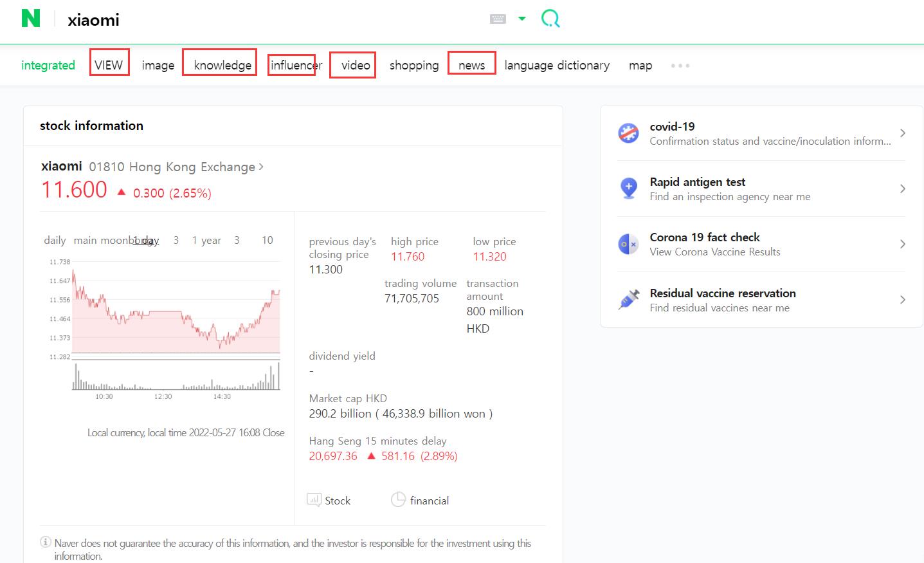Image resolution: width=924 pixels, height=563 pixels.
Task: Click the green Naver N logo
Action: click(31, 19)
